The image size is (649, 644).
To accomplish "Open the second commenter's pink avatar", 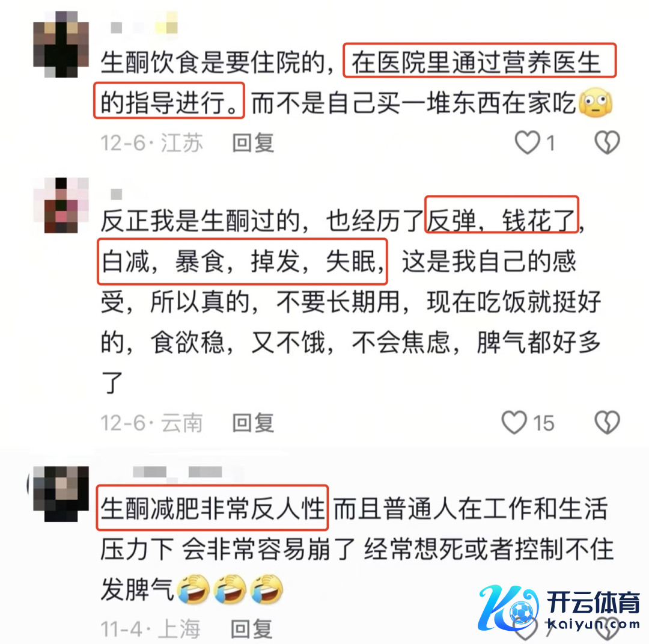I will pos(61,206).
